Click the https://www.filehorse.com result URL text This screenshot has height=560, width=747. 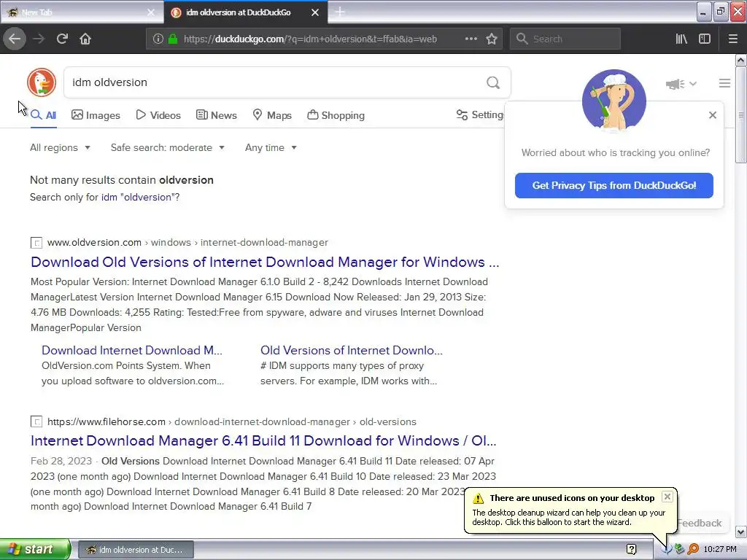pyautogui.click(x=107, y=422)
